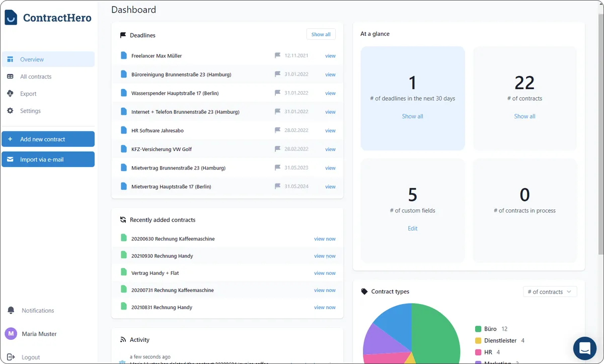The image size is (604, 364).
Task: Click green document icon beside 20210930 Rechnung Handy
Action: click(x=124, y=255)
